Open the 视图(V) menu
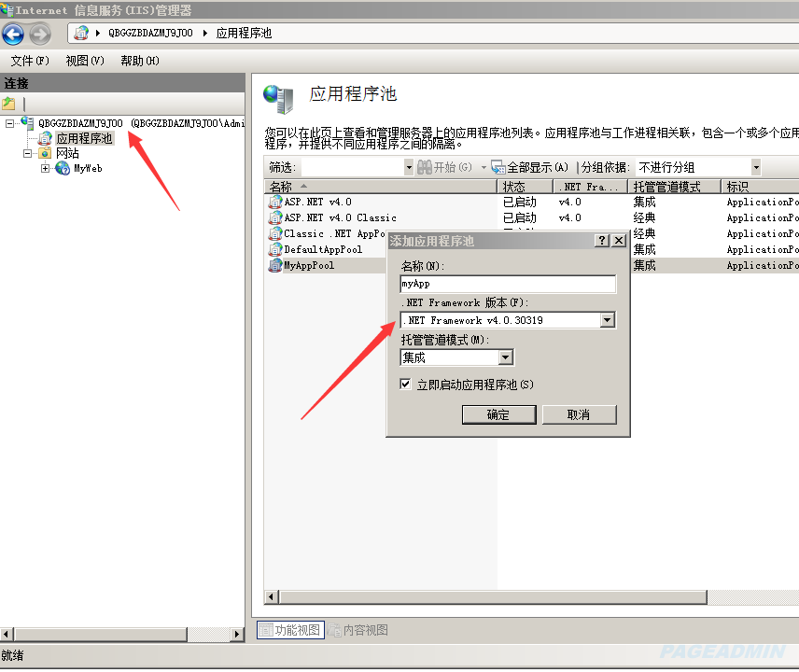 [85, 61]
